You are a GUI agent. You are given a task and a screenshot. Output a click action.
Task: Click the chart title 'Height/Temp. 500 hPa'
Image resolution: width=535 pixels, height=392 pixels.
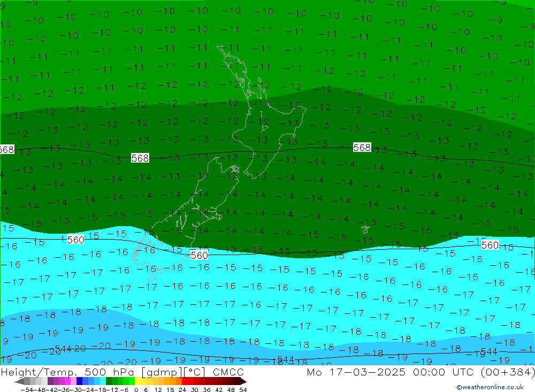click(68, 372)
